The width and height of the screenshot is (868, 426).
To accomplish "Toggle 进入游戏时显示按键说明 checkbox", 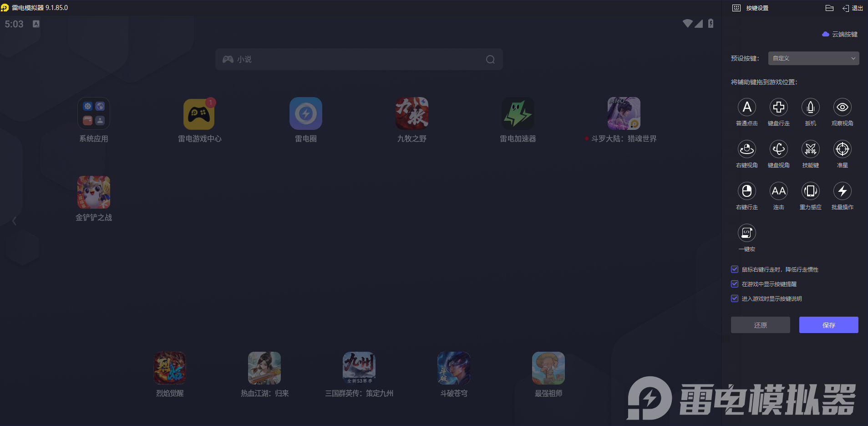I will pos(734,298).
